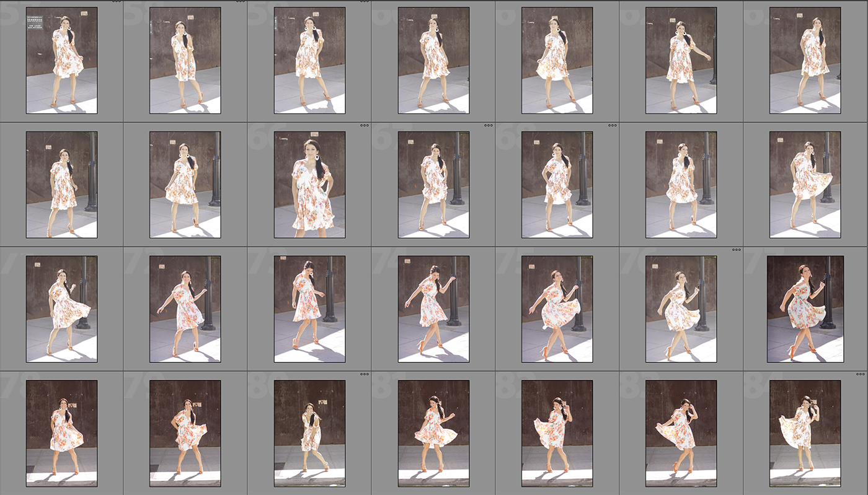Click the three-dot badge on cell 76
This screenshot has height=495, width=868.
[x=737, y=250]
